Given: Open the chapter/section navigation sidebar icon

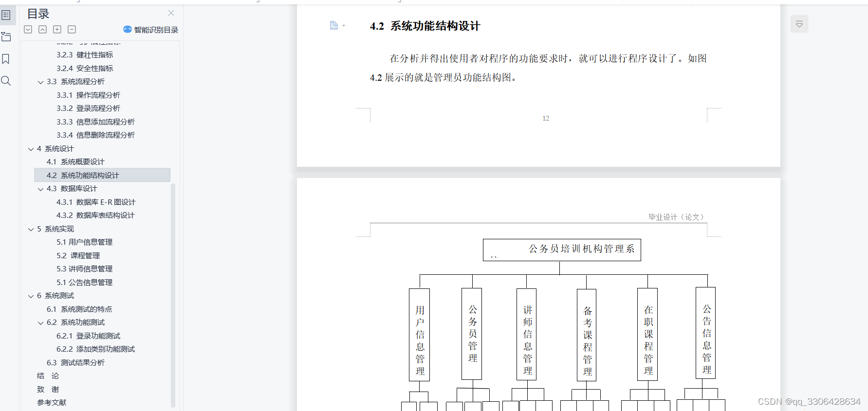Looking at the screenshot, I should (6, 37).
